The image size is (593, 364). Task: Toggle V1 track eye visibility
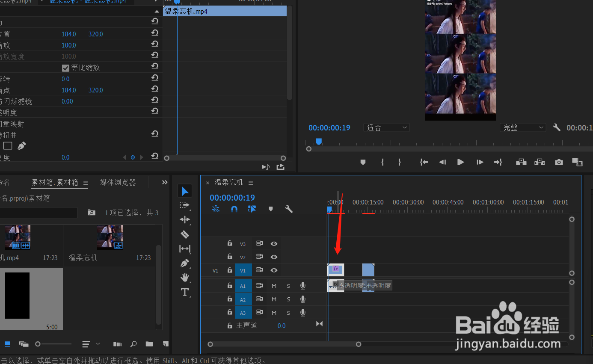(274, 270)
